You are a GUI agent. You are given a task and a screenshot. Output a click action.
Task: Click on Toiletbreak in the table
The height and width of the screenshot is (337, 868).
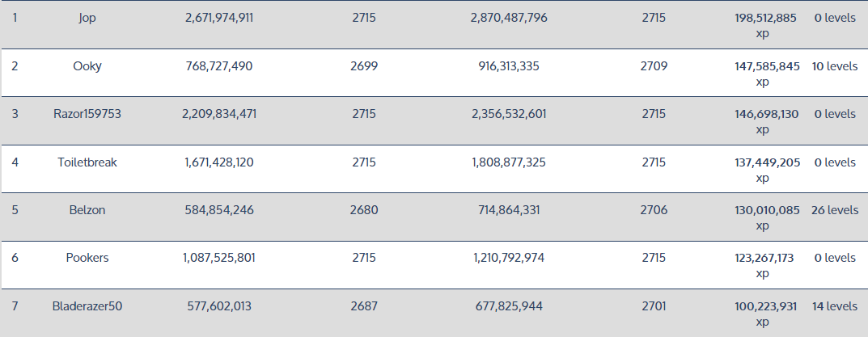point(87,162)
